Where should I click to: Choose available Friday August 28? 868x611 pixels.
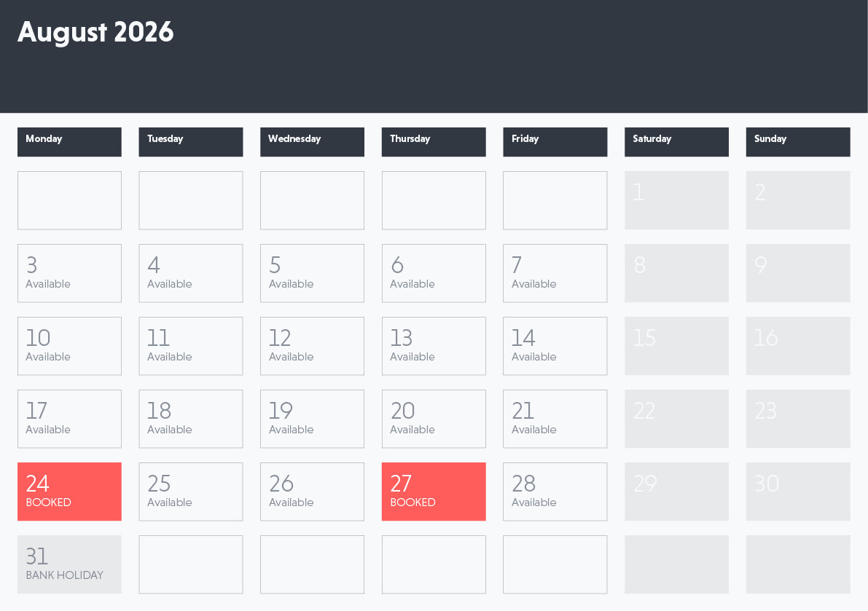(x=555, y=492)
